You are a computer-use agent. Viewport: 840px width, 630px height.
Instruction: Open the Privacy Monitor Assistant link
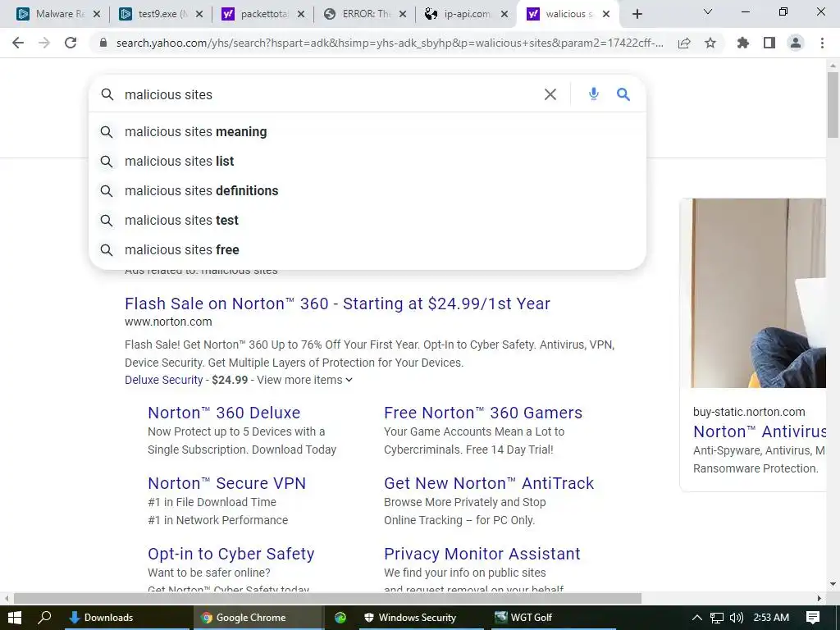pos(482,554)
